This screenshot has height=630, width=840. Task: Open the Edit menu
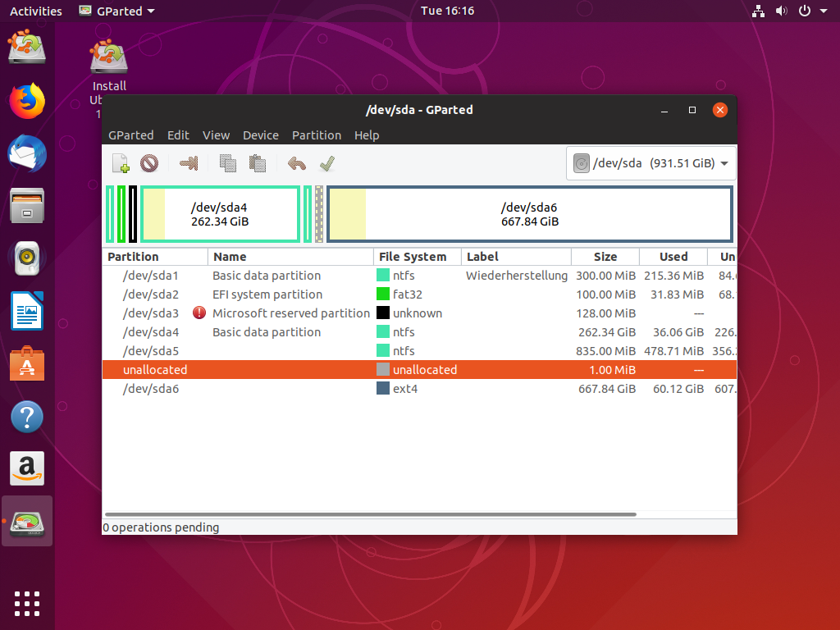178,135
